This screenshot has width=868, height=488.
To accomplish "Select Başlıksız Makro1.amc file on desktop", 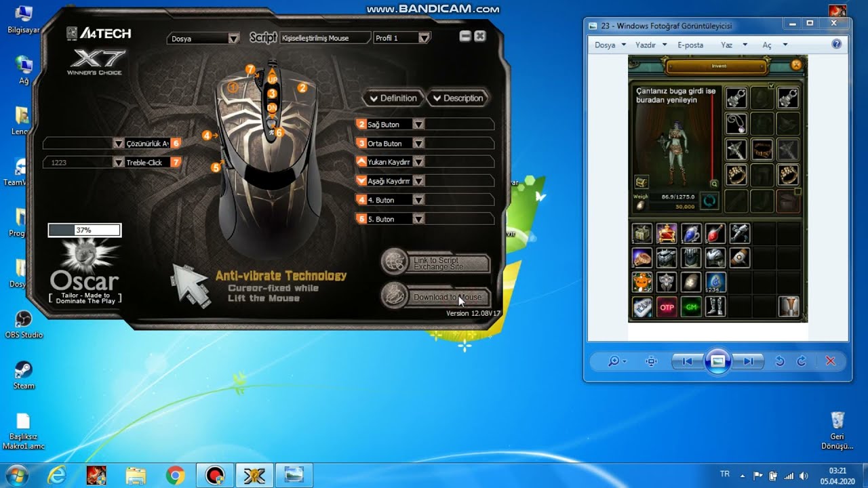I will point(23,432).
